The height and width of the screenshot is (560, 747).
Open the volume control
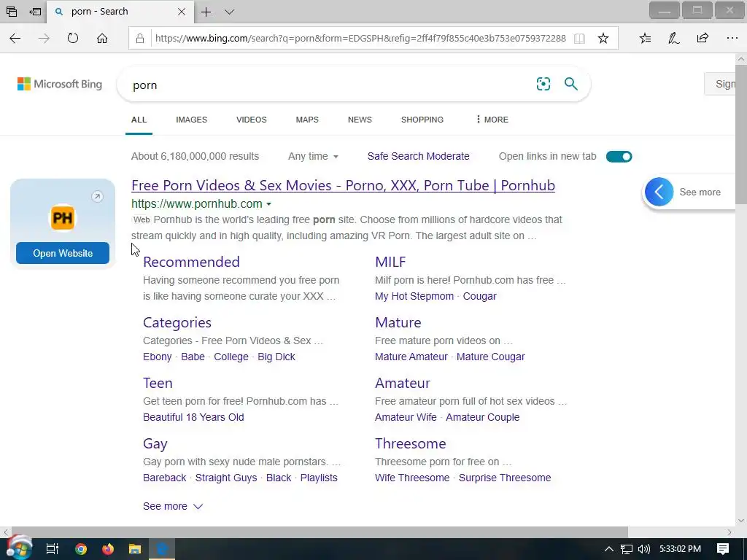click(643, 549)
